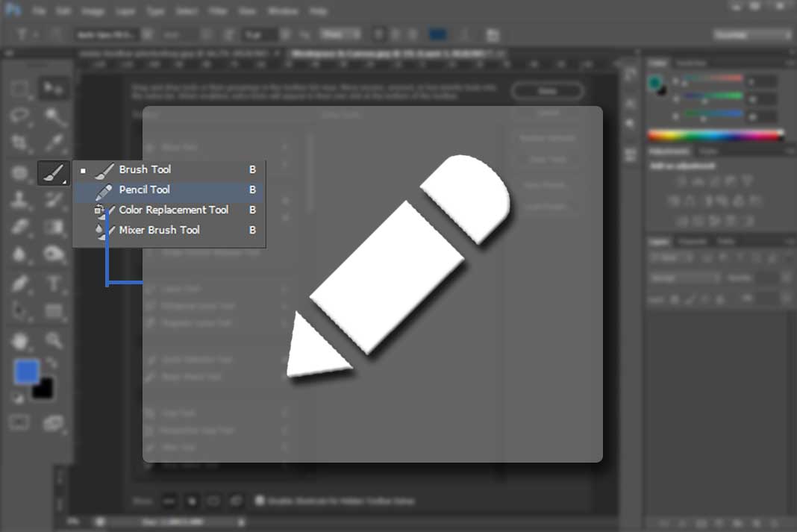
Task: Select the second document tab
Action: click(x=398, y=53)
